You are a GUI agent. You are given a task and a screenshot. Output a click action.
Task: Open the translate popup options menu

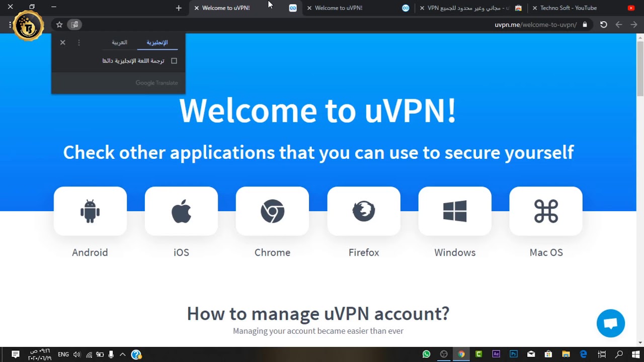[x=78, y=43]
